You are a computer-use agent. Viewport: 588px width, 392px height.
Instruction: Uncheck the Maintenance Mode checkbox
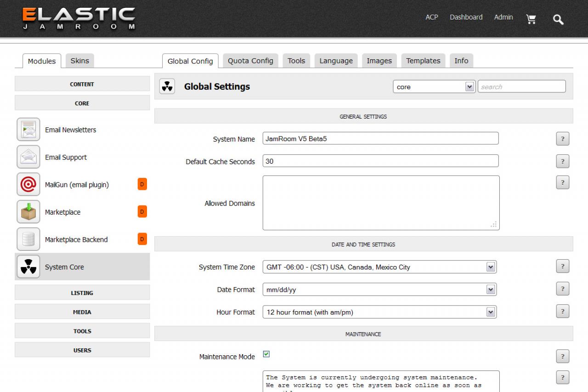pos(266,354)
